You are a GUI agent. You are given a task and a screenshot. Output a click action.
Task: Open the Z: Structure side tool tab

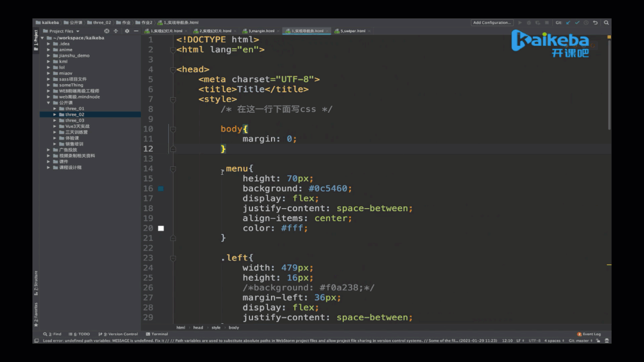point(36,283)
